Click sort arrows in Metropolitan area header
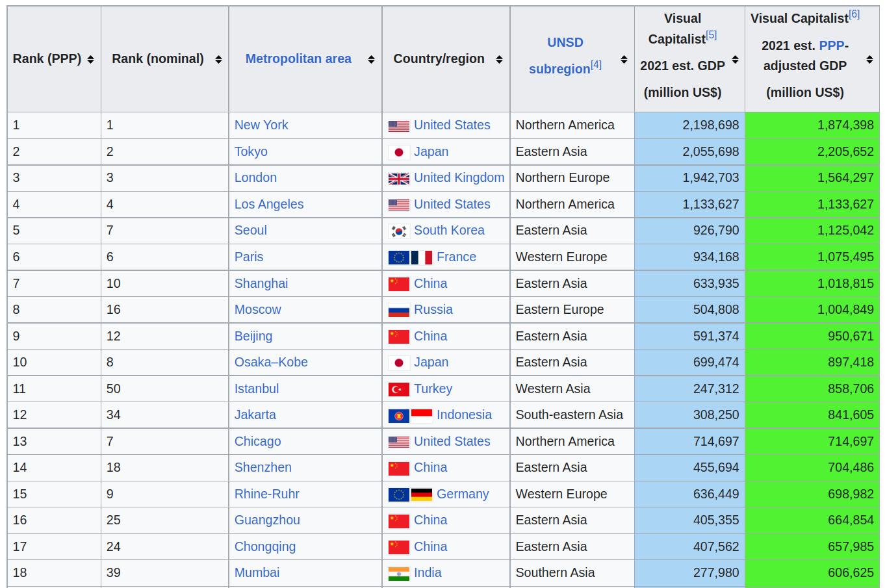The width and height of the screenshot is (885, 588). point(371,59)
